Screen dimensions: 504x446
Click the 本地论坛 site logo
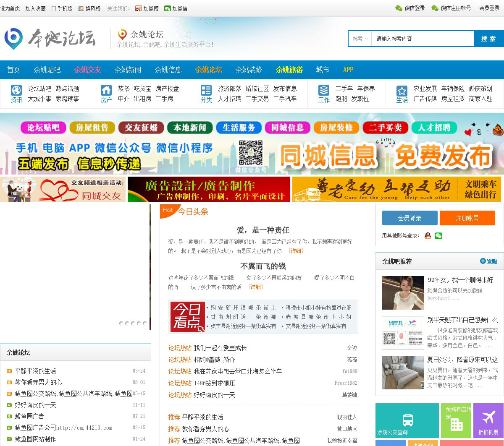point(50,39)
